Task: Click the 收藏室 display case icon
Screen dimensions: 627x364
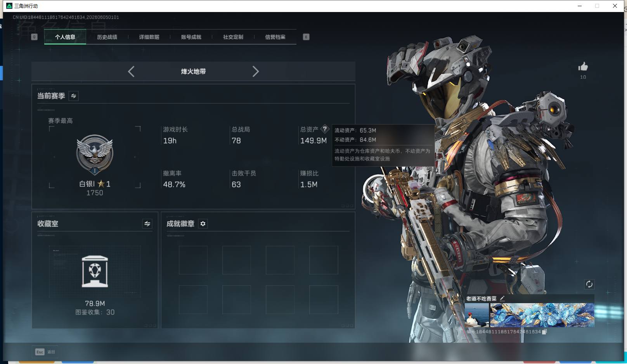Action: click(95, 271)
